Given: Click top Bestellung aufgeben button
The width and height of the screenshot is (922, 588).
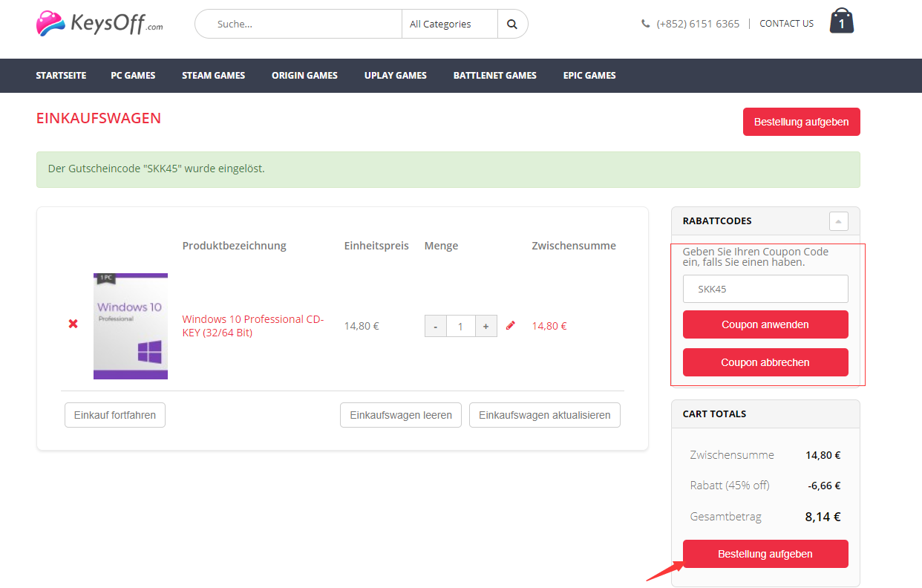Looking at the screenshot, I should [802, 122].
